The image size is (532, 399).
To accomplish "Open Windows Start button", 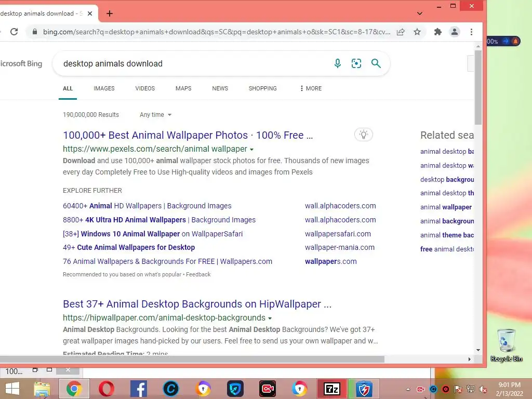I will pos(12,389).
